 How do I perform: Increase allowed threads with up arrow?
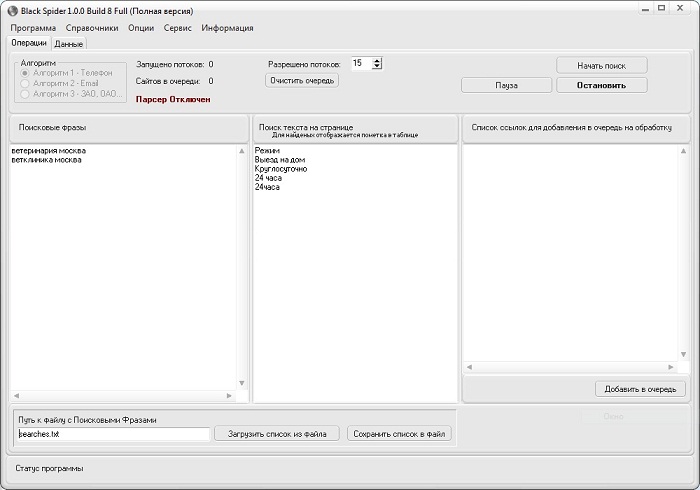coord(377,61)
